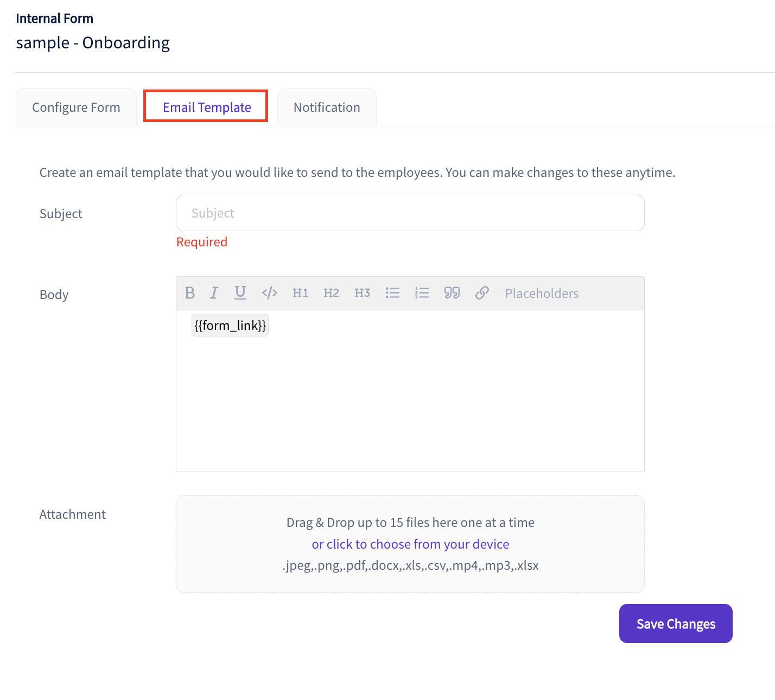The height and width of the screenshot is (700, 775).
Task: Switch to the Configure Form tab
Action: (76, 107)
